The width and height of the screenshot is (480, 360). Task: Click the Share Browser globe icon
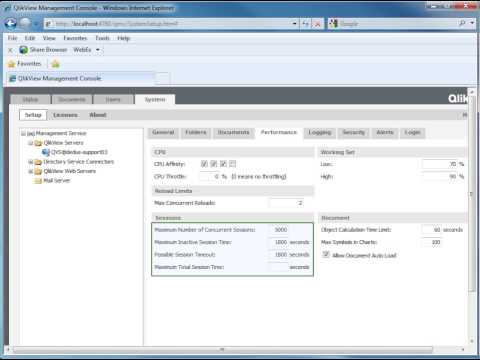(x=23, y=50)
